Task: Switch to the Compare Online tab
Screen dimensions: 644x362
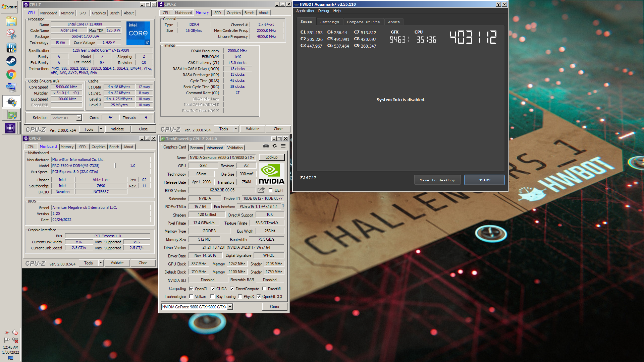Action: [x=363, y=22]
